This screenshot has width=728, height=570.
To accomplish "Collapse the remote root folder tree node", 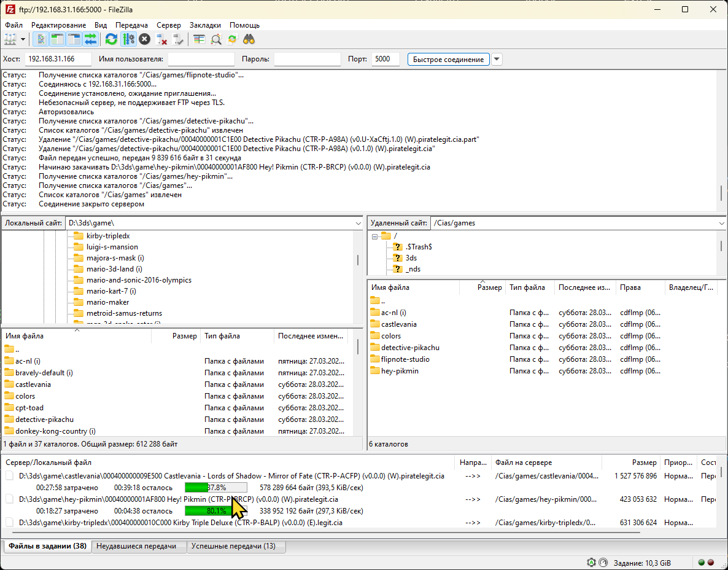I will pos(374,236).
